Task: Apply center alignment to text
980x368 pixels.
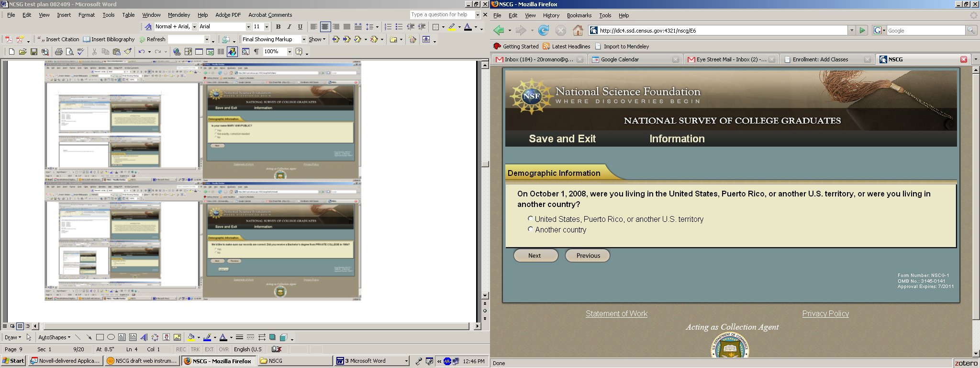Action: (325, 27)
